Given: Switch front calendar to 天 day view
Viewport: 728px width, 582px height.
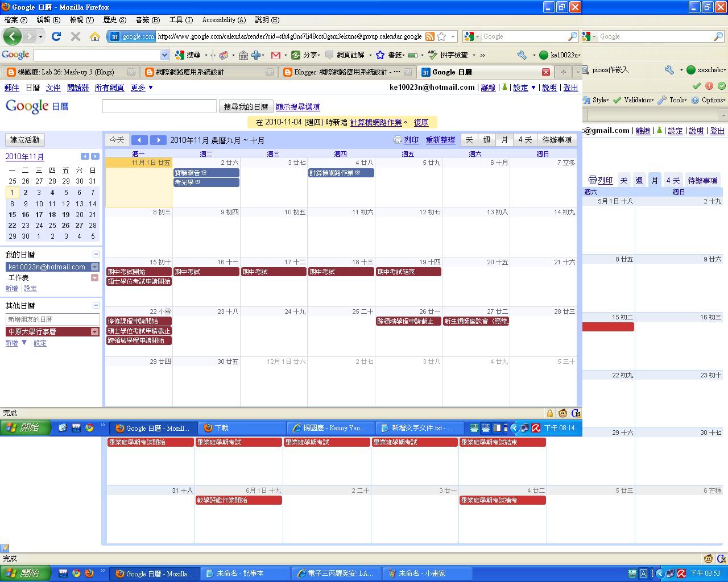Looking at the screenshot, I should click(469, 140).
